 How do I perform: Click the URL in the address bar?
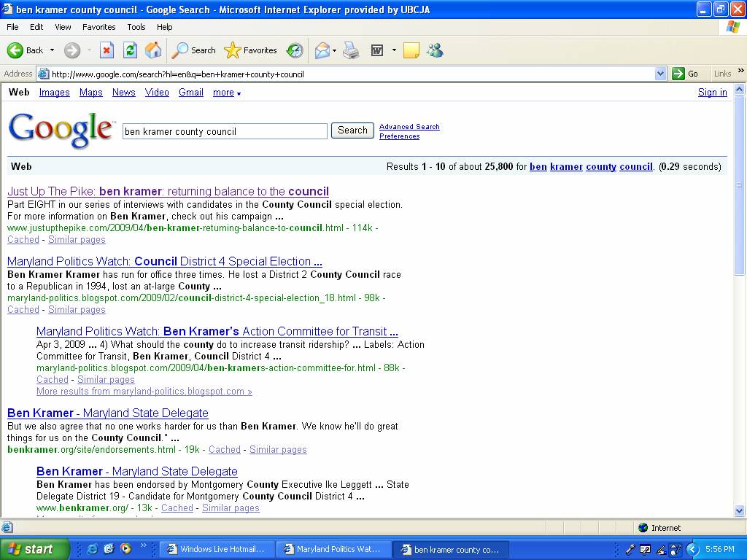click(178, 74)
